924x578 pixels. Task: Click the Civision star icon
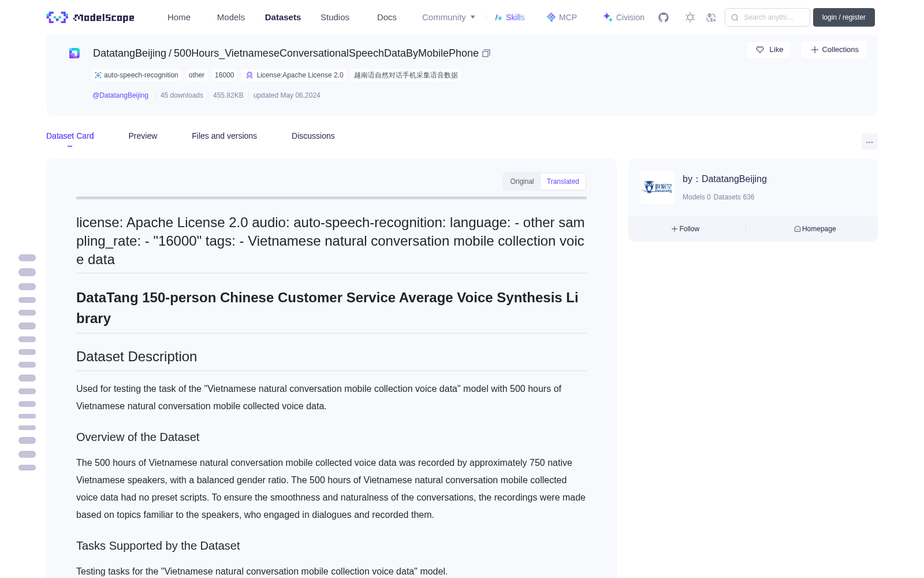[x=608, y=17]
